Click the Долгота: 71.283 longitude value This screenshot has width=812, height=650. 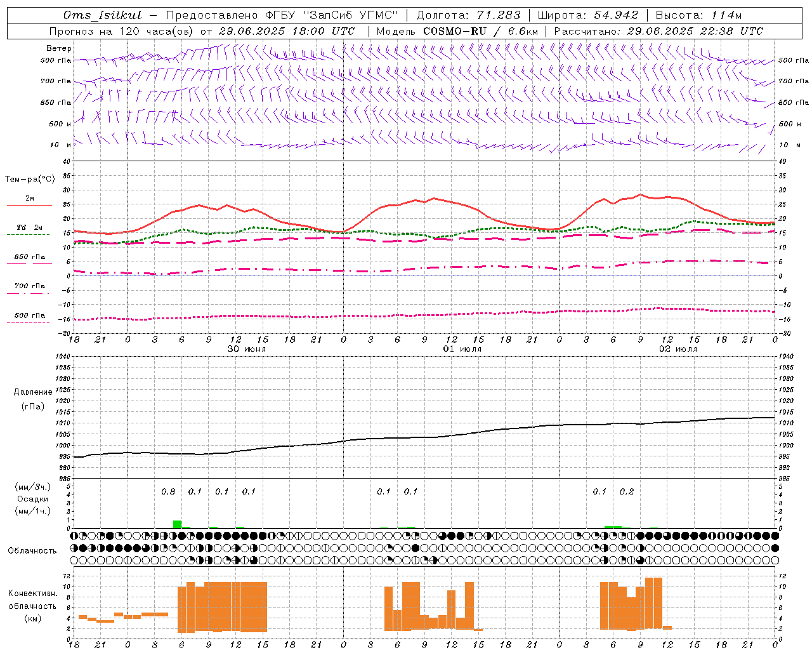click(468, 15)
